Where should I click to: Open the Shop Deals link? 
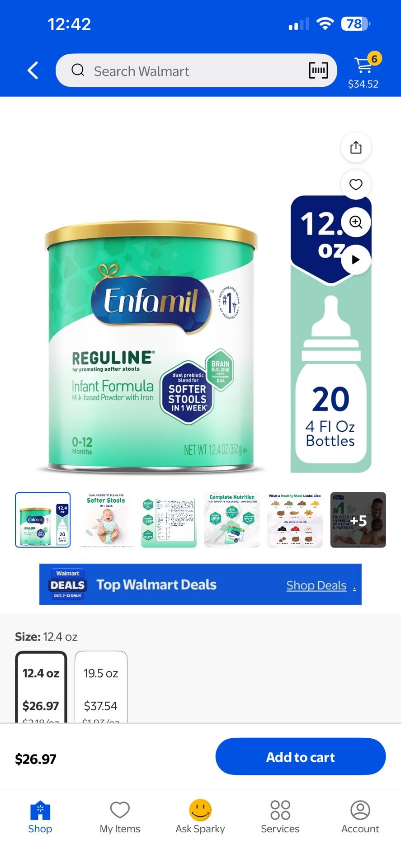click(316, 585)
